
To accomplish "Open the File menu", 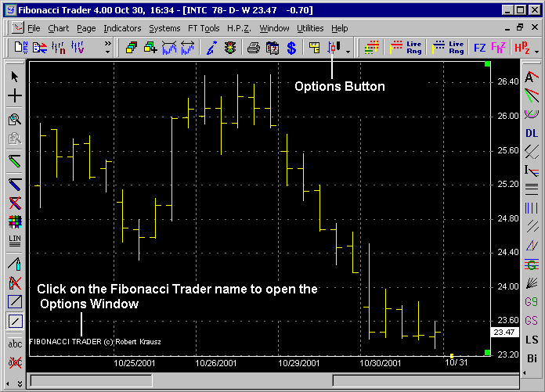I will 34,28.
